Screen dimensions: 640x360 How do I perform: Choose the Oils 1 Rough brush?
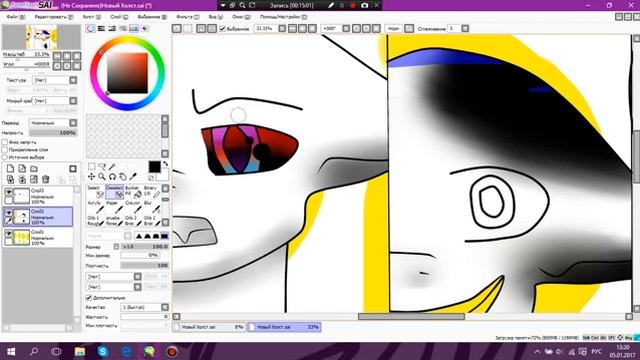[x=96, y=221]
